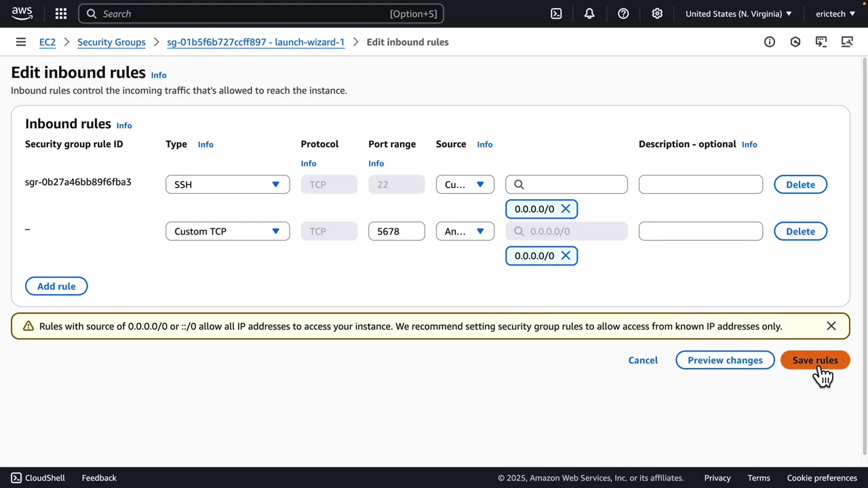
Task: Open the notifications bell
Action: click(589, 14)
